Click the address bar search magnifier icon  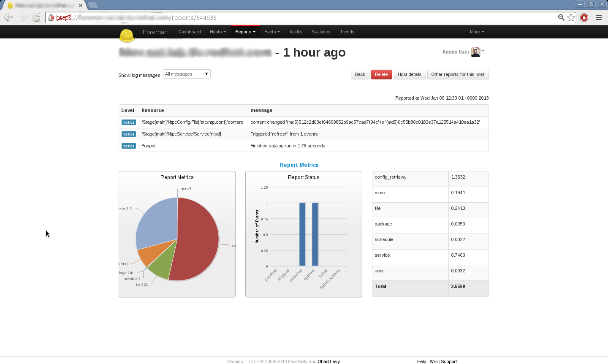[561, 17]
